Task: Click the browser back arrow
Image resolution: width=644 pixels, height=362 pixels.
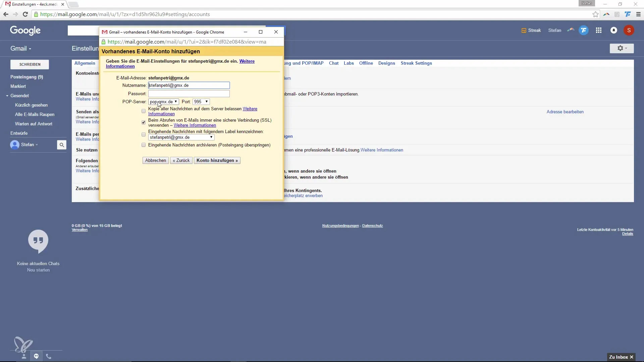Action: (6, 14)
